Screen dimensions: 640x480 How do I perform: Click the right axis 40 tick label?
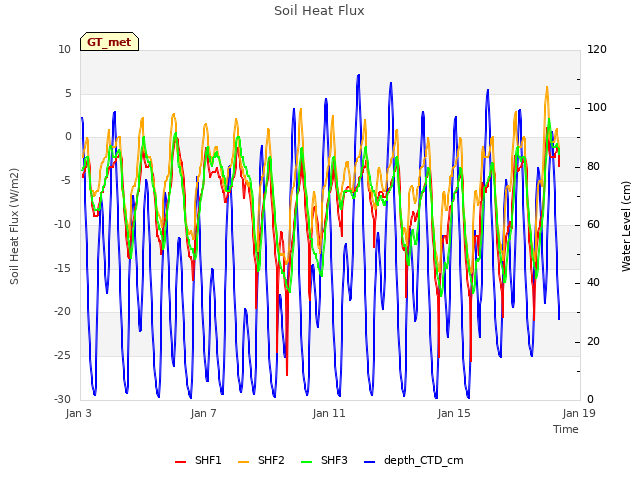(593, 283)
